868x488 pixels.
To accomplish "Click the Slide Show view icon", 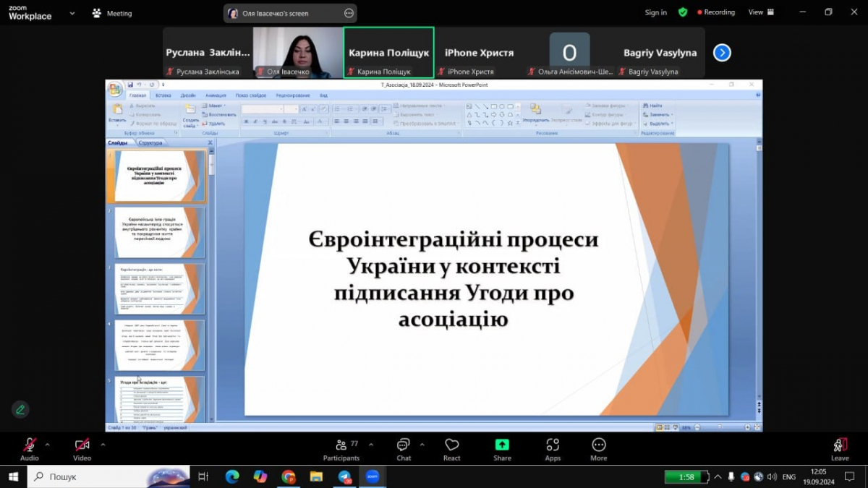I will click(x=675, y=427).
